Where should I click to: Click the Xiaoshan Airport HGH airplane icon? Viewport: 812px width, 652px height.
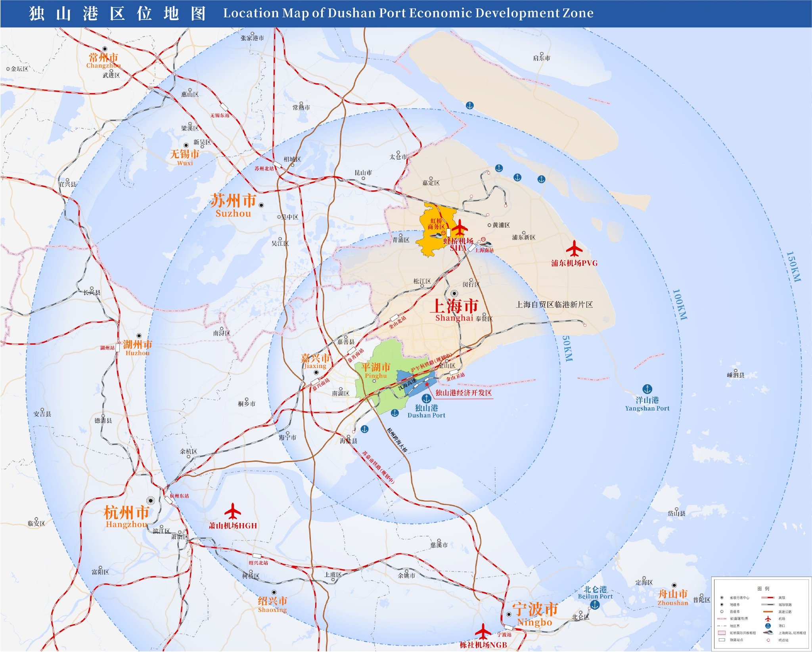coord(233,511)
